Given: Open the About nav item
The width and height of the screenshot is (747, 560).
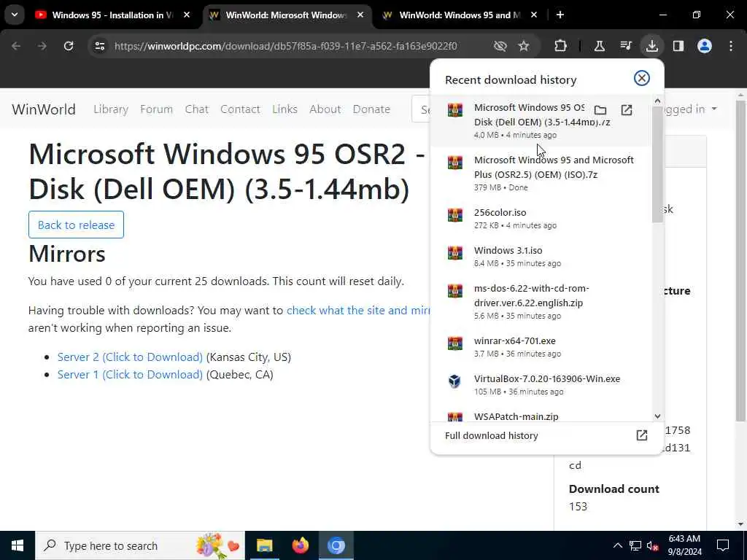Looking at the screenshot, I should click(x=325, y=109).
